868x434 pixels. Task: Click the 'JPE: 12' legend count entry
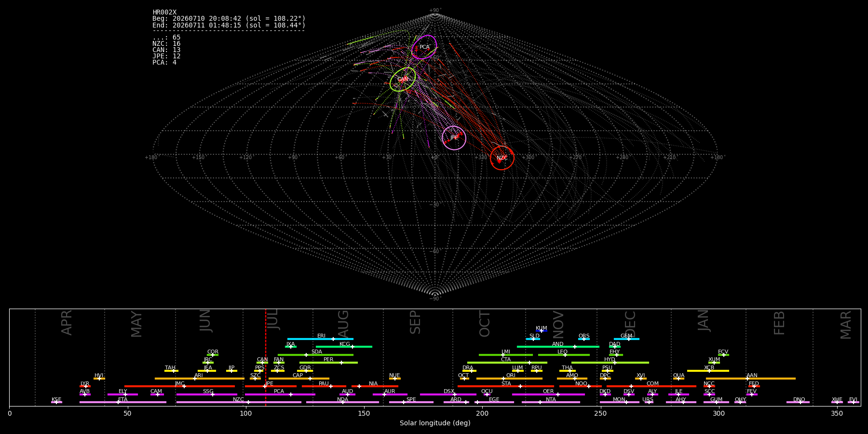166,56
